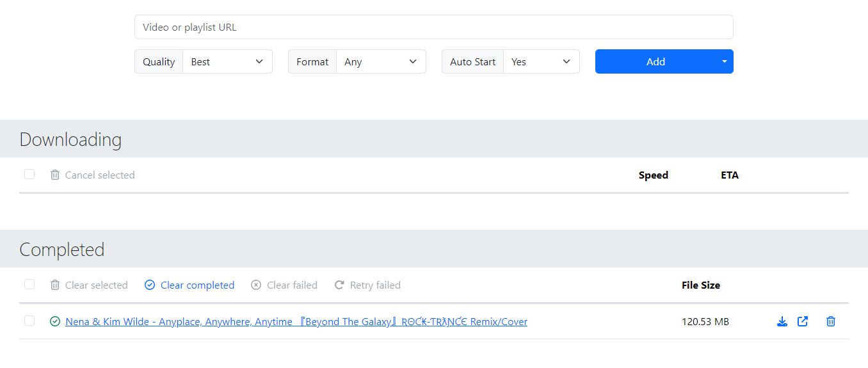Image resolution: width=868 pixels, height=368 pixels.
Task: Expand the Format dropdown set to Any
Action: (x=381, y=61)
